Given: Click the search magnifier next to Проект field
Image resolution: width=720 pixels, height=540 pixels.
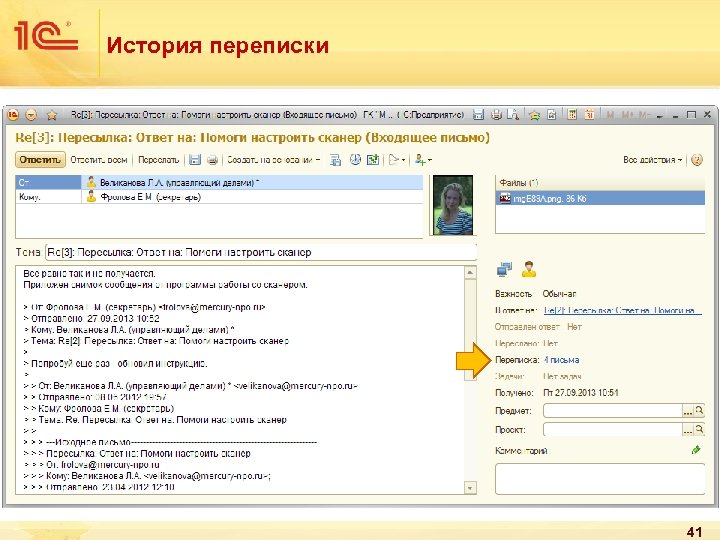Looking at the screenshot, I should [x=699, y=430].
